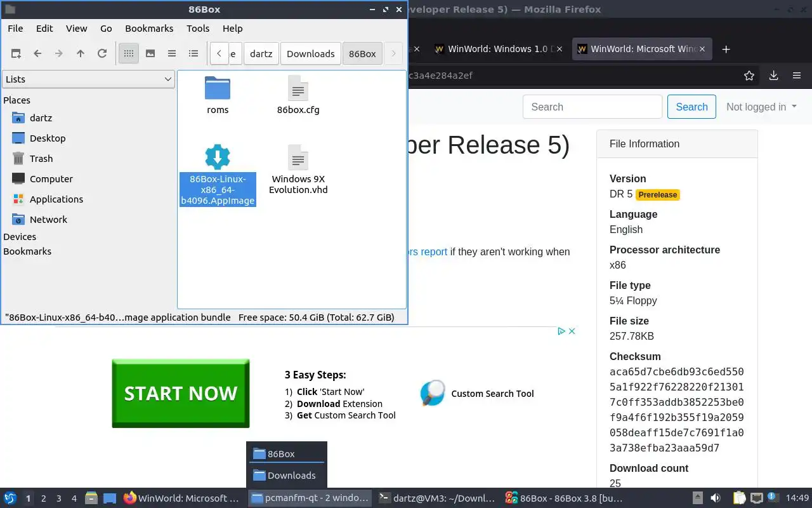The image size is (812, 508).
Task: Click the green START NOW ad button
Action: [181, 393]
